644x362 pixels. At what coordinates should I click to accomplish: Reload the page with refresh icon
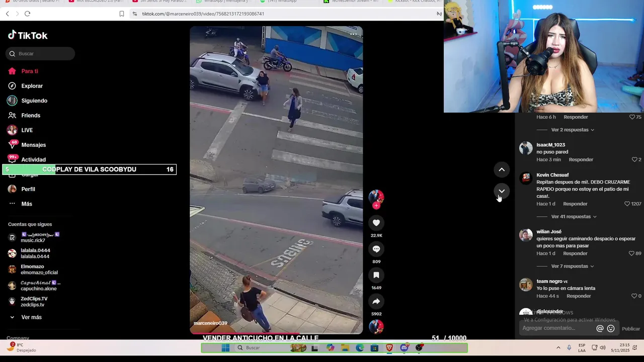coord(27,14)
